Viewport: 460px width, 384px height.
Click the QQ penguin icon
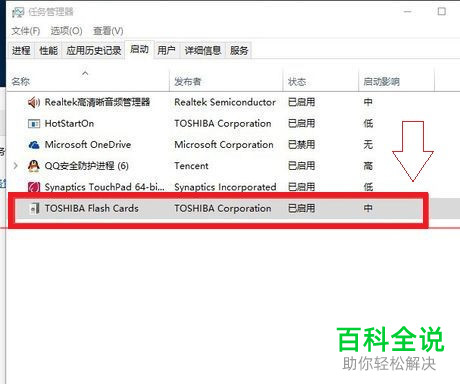pyautogui.click(x=34, y=166)
